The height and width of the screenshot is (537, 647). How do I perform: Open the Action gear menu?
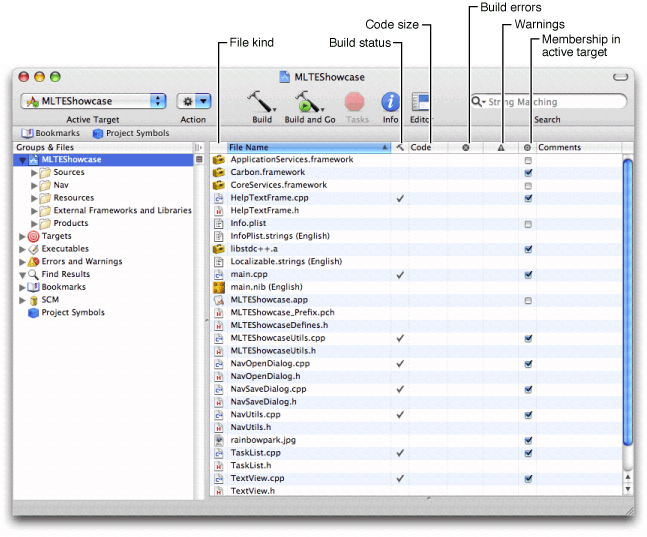coord(194,101)
